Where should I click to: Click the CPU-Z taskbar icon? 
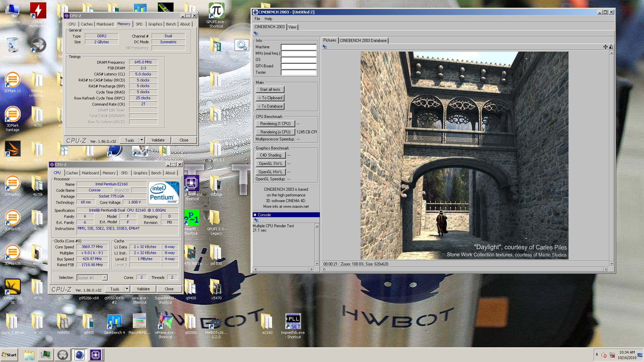tap(96, 355)
